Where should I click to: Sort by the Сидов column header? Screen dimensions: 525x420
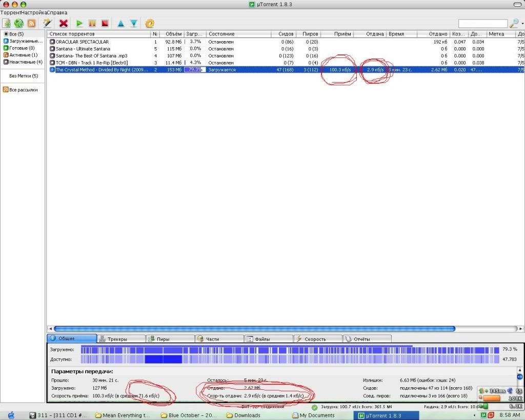tap(283, 34)
